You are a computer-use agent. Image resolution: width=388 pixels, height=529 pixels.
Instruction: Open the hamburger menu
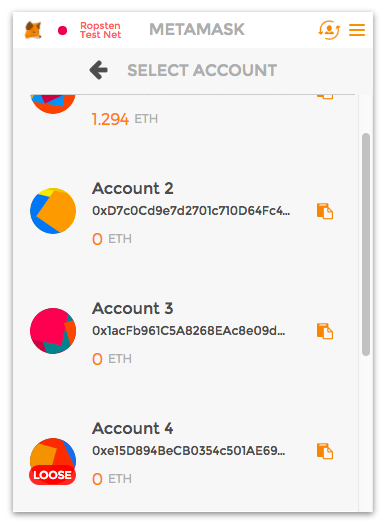(x=357, y=30)
